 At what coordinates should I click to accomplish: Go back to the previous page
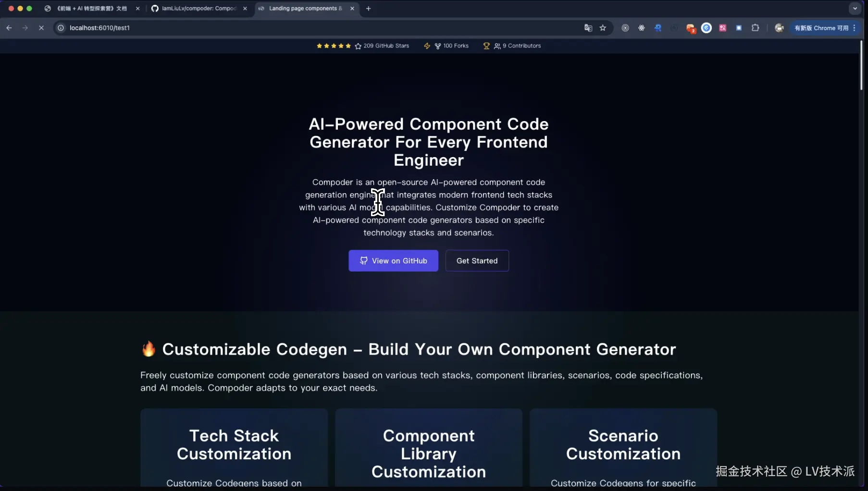click(x=9, y=28)
